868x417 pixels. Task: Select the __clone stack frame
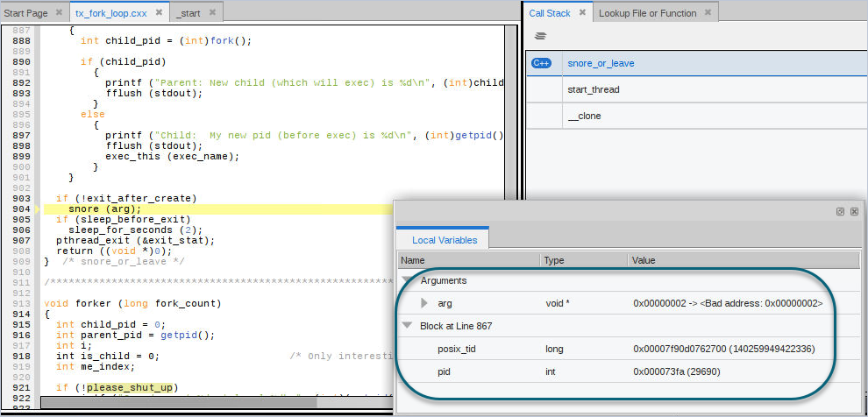(x=584, y=116)
